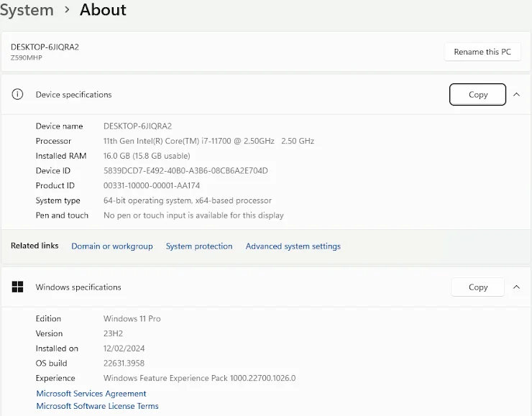Click the Product ID label
The image size is (532, 416).
coord(55,186)
